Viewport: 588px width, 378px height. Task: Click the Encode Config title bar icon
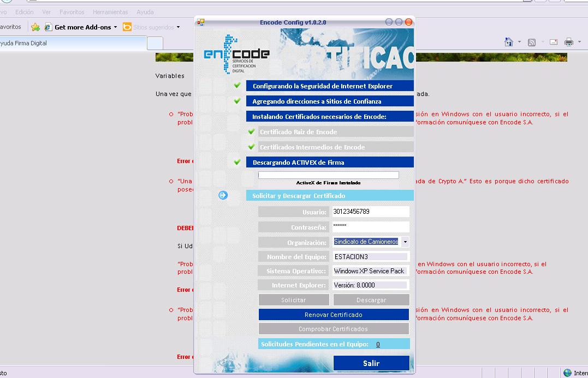[201, 22]
